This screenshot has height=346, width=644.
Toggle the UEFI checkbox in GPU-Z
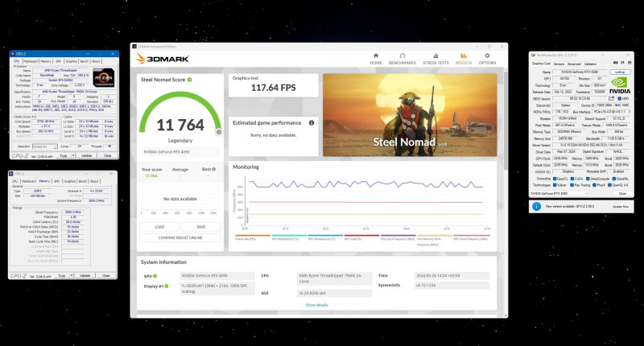coord(619,98)
